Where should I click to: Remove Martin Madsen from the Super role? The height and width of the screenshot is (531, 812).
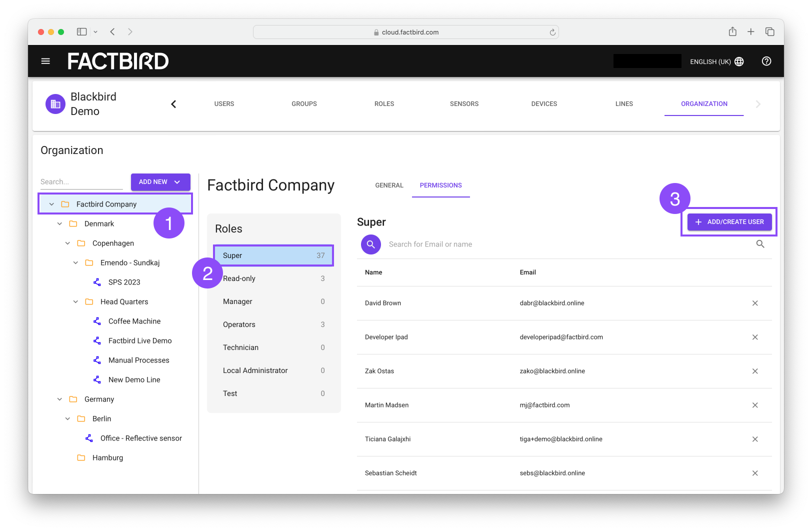755,405
